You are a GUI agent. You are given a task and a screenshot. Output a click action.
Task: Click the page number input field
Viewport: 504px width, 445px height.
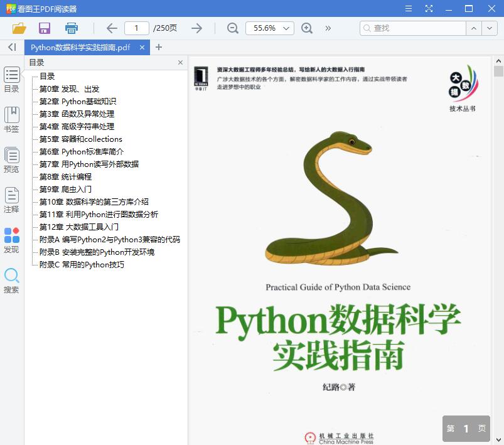pos(137,28)
